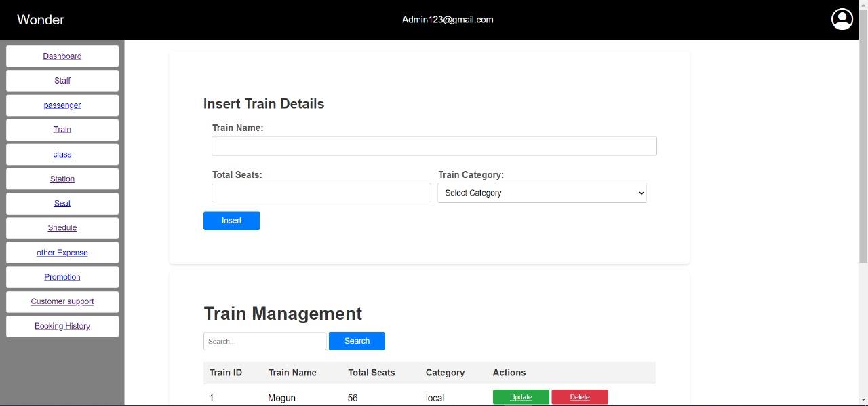Focus the train Search text box

click(265, 342)
